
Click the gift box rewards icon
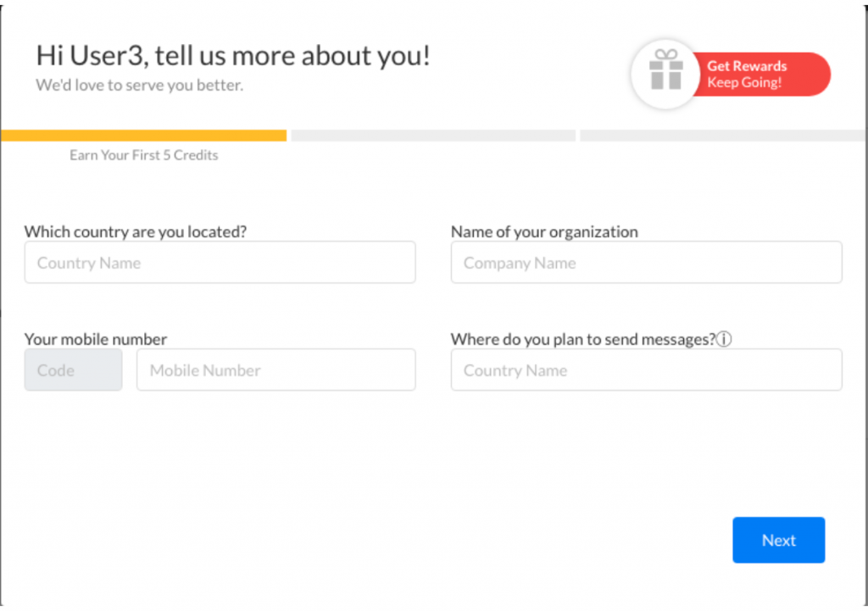point(665,72)
